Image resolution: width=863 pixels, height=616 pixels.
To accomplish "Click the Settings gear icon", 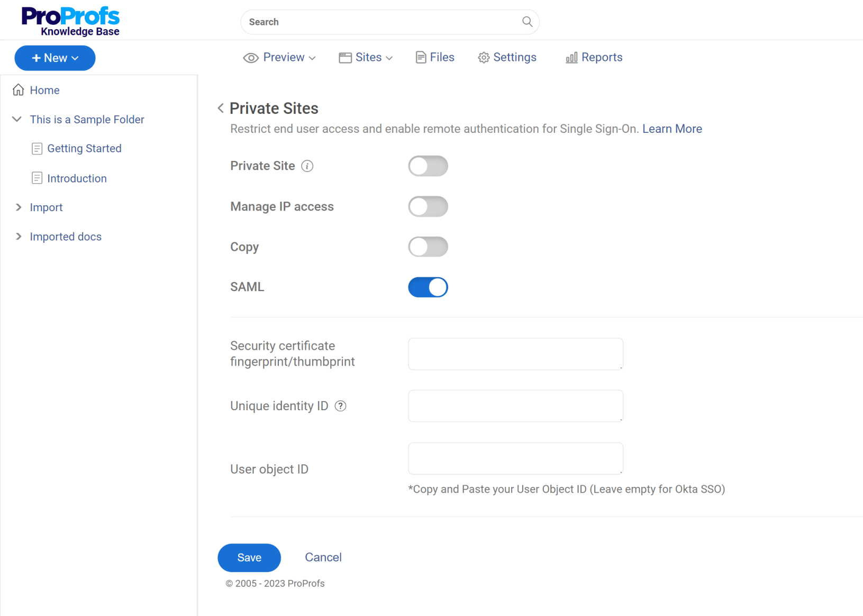I will [484, 58].
